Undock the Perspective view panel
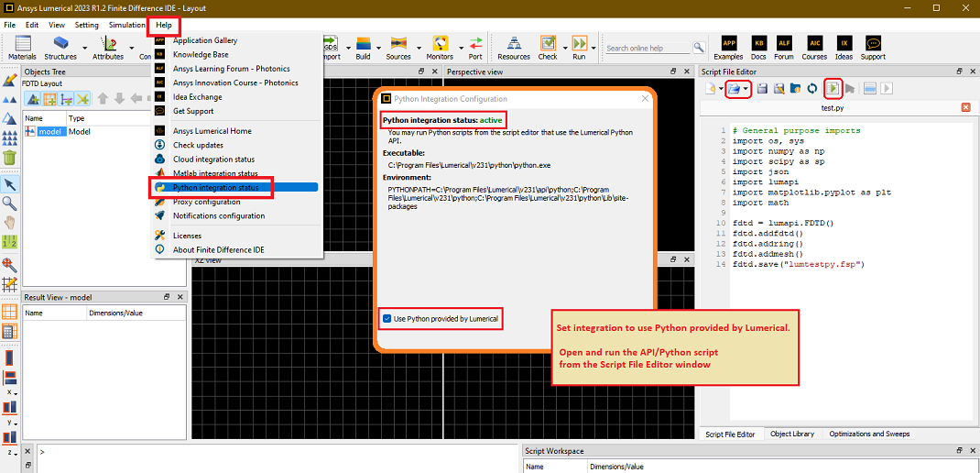Screen dimensions: 980x473 (x=673, y=71)
